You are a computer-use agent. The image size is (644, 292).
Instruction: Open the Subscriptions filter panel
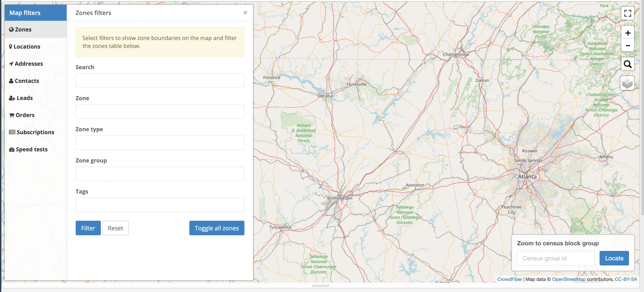(x=35, y=132)
